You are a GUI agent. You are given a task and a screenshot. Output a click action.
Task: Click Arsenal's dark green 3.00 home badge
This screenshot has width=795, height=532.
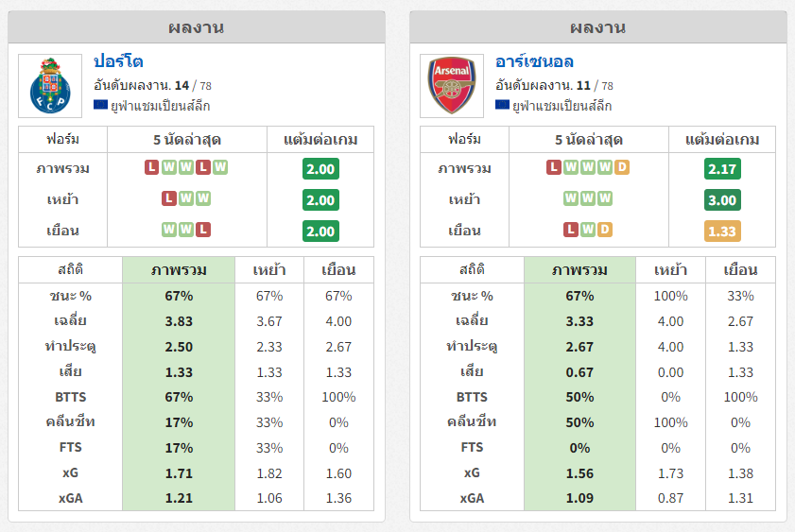tap(722, 200)
